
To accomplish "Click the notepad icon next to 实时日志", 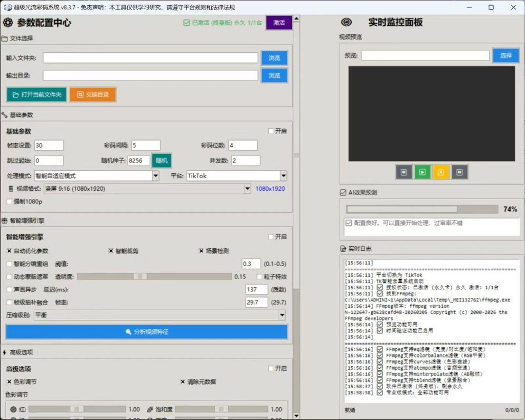I will [x=343, y=249].
